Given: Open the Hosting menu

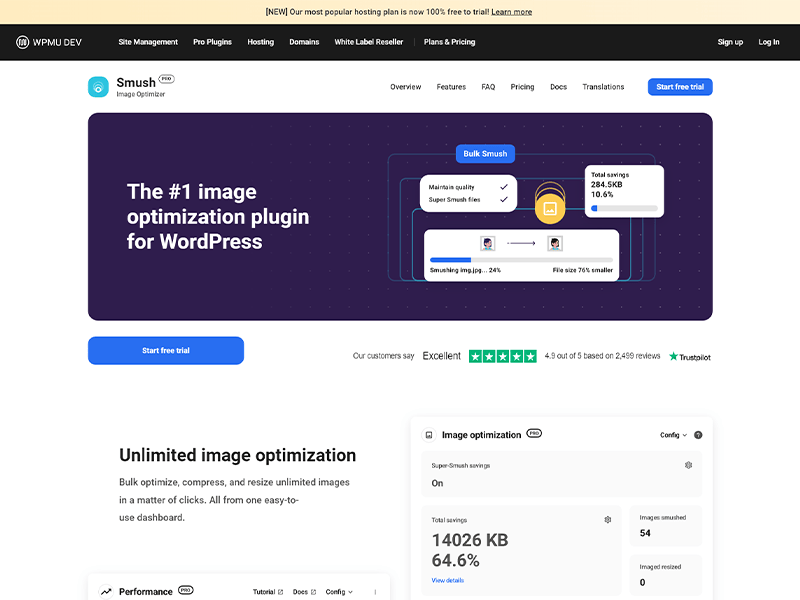Looking at the screenshot, I should coord(261,42).
